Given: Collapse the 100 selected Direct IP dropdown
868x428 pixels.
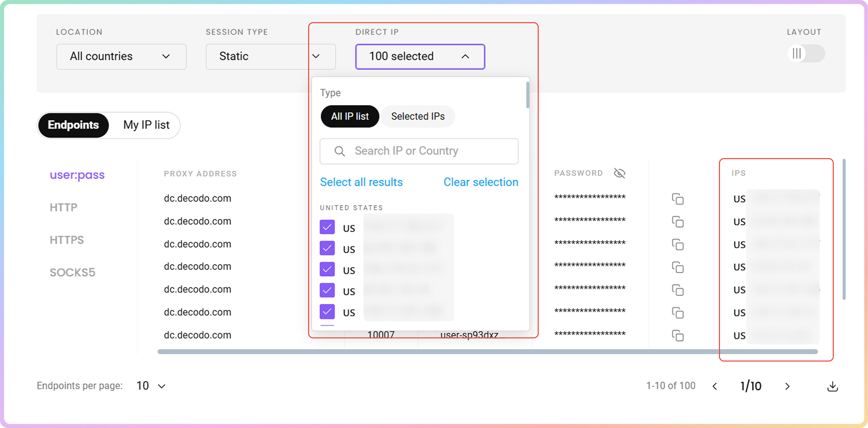Looking at the screenshot, I should (x=420, y=57).
